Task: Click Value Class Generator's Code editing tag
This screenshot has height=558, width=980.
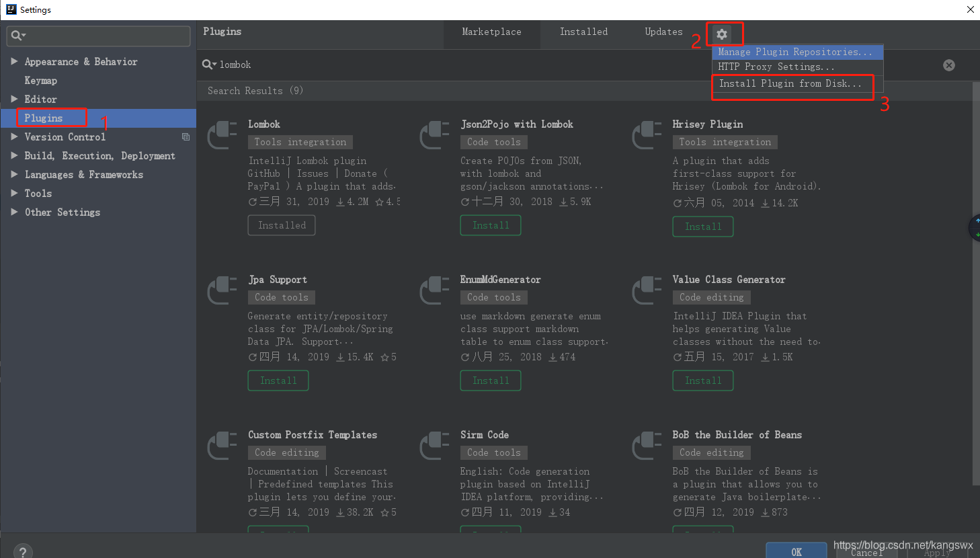Action: coord(712,297)
